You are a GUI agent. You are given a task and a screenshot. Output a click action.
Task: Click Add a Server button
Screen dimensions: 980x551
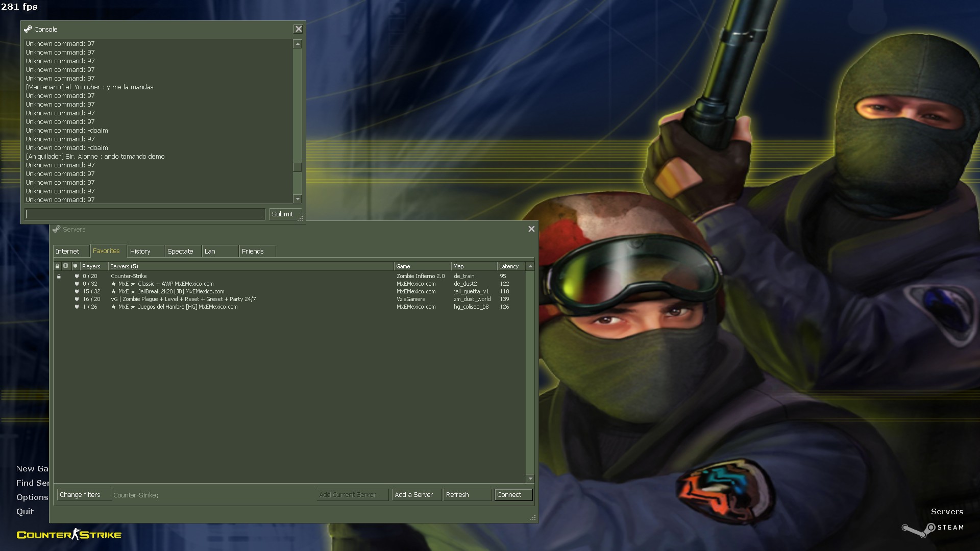click(x=416, y=494)
